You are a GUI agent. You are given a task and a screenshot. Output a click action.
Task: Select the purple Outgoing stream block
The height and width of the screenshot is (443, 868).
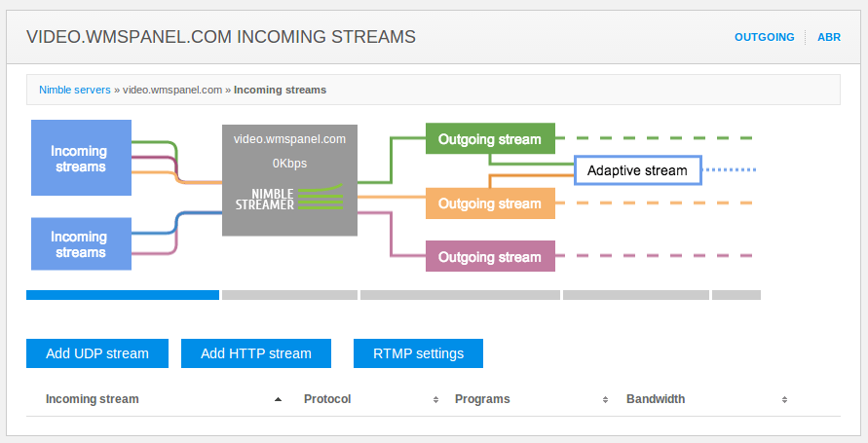(490, 256)
